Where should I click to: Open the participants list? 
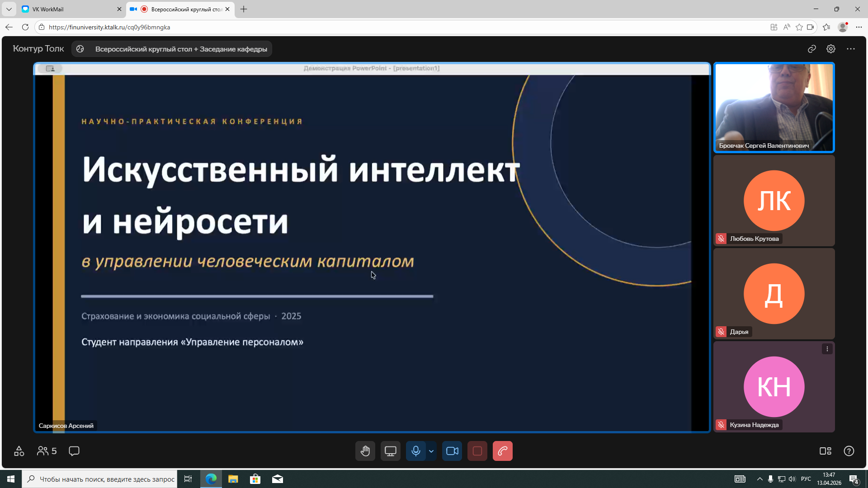click(x=46, y=451)
